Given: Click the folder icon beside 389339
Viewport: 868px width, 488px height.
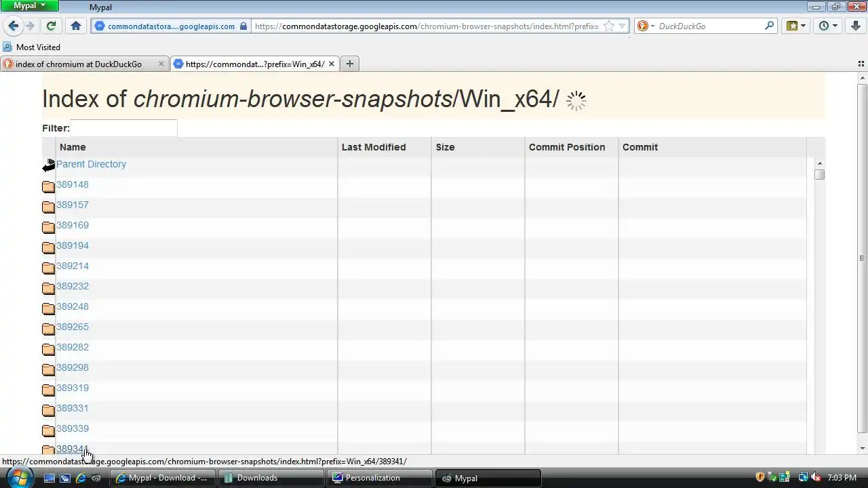Looking at the screenshot, I should click(x=49, y=430).
